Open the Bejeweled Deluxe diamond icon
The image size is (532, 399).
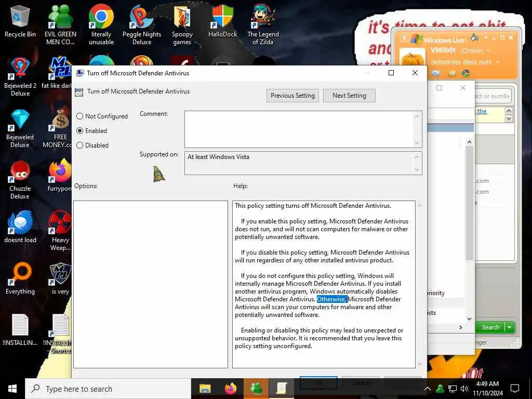(20, 128)
